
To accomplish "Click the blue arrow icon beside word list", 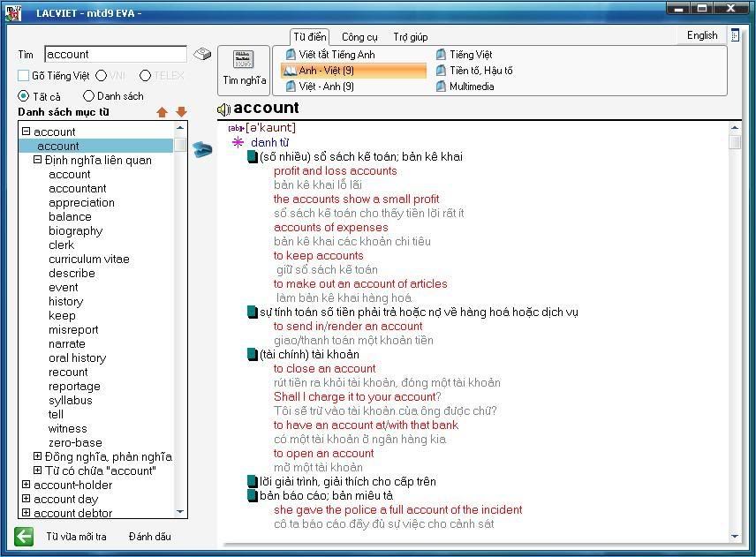I will (202, 149).
